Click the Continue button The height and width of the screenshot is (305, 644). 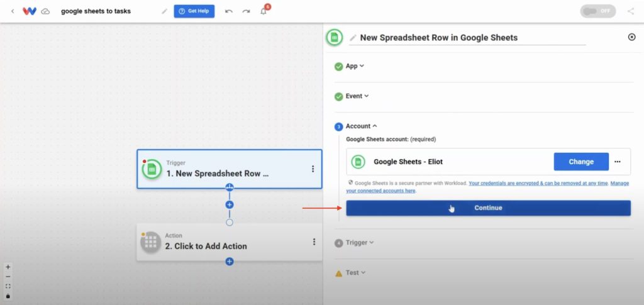[x=488, y=208]
